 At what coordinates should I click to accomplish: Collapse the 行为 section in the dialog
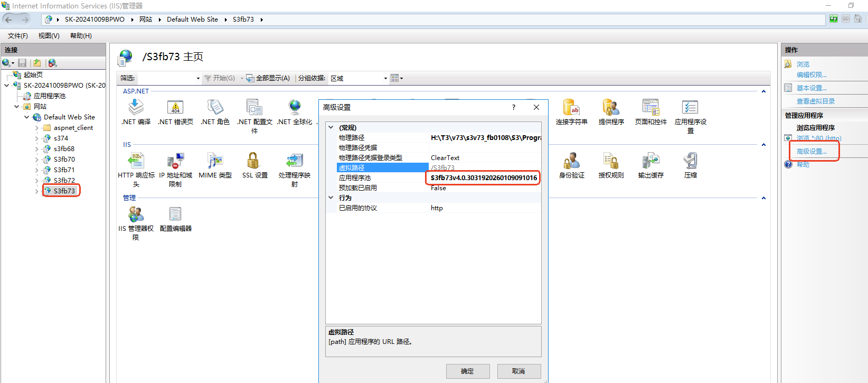tap(331, 198)
